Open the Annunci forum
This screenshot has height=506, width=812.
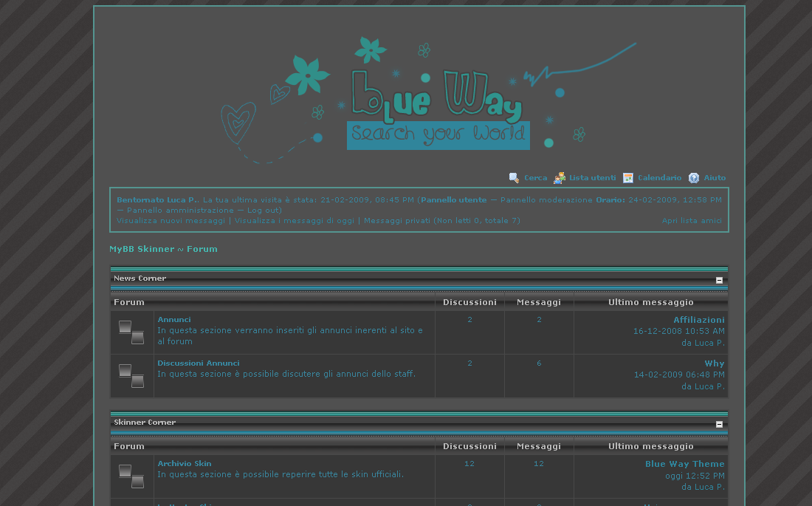(174, 320)
